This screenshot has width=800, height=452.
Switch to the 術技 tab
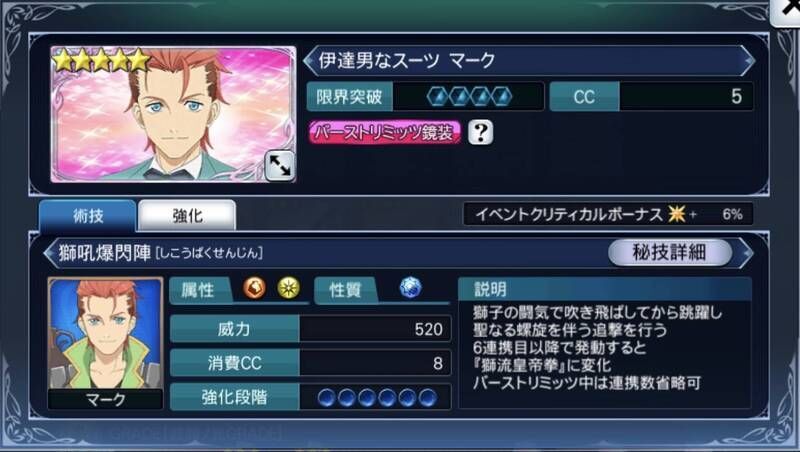click(x=88, y=216)
